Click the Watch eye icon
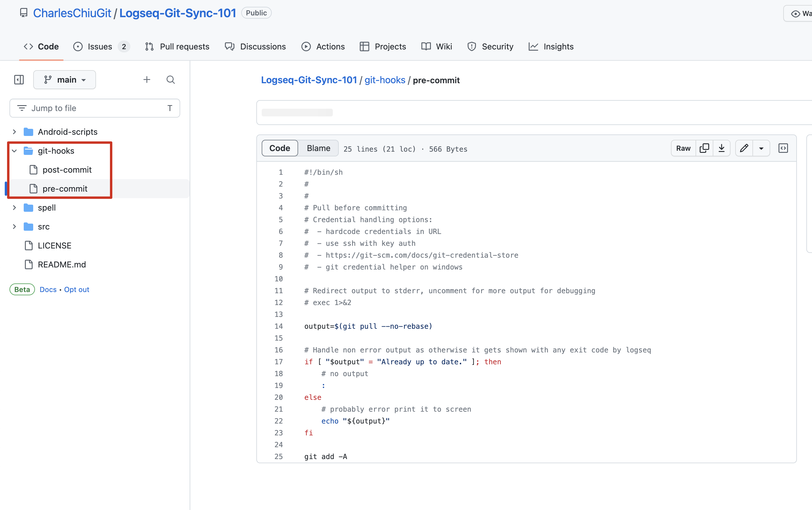812x510 pixels. (x=796, y=14)
